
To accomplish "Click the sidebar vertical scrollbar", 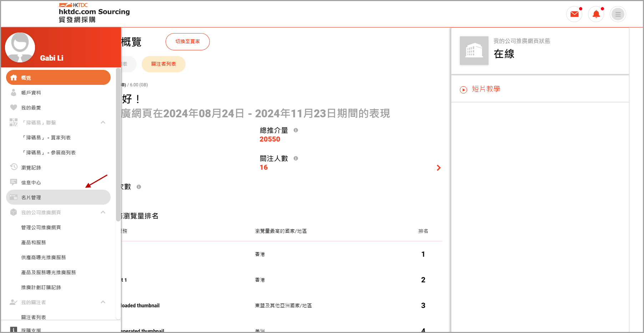I will (118, 144).
